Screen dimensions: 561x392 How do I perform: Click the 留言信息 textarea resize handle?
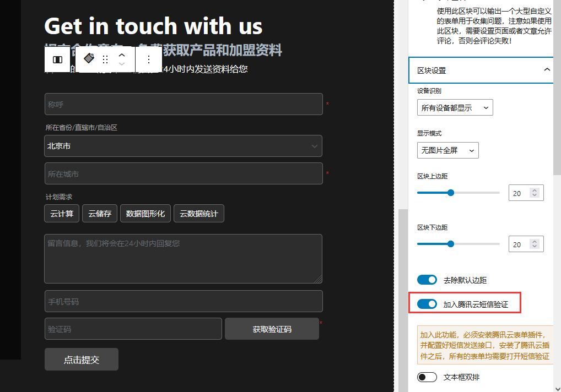(x=318, y=279)
